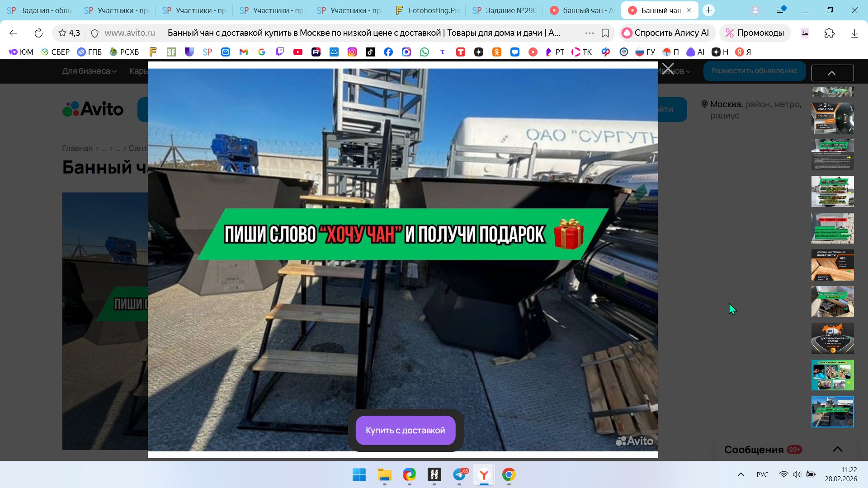Viewport: 868px width, 488px height.
Task: Click Спросить Алису AI button
Action: point(666,33)
